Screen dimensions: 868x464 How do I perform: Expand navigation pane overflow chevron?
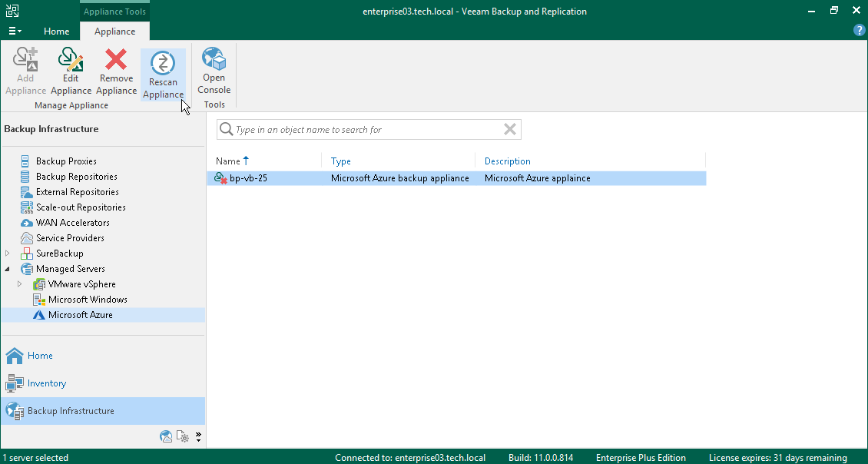point(198,436)
